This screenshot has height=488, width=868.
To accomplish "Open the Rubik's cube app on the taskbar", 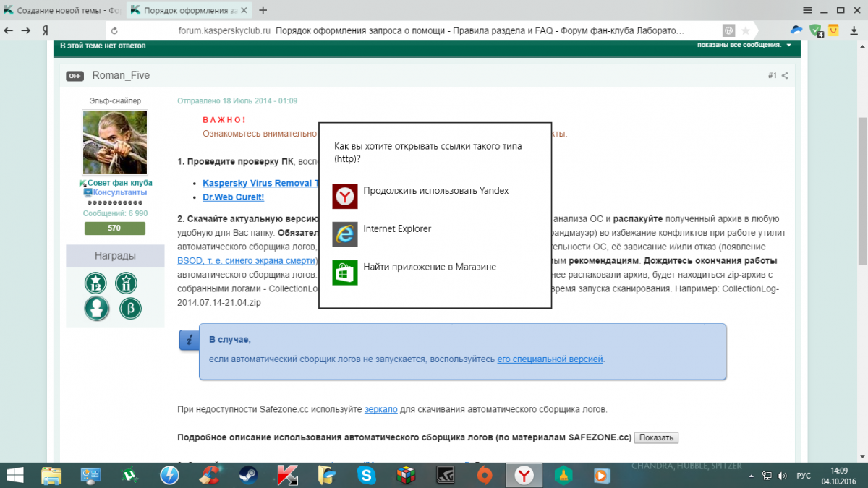I will tap(406, 474).
